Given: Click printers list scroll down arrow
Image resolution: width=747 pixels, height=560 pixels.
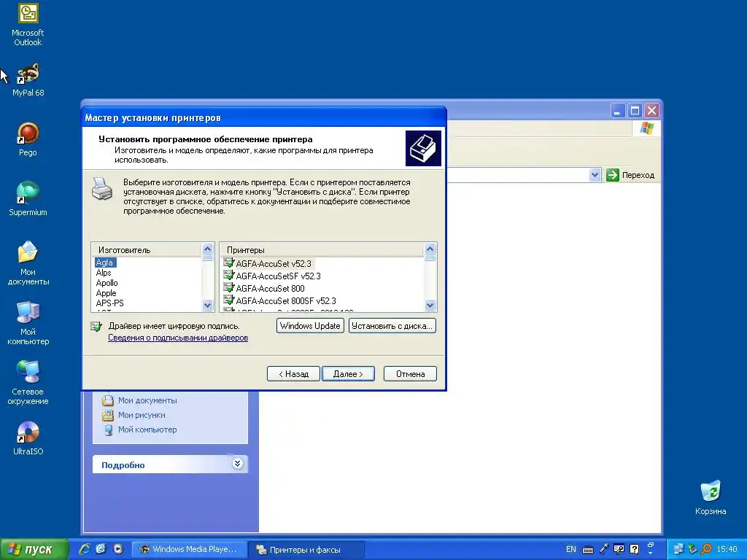Looking at the screenshot, I should point(430,306).
